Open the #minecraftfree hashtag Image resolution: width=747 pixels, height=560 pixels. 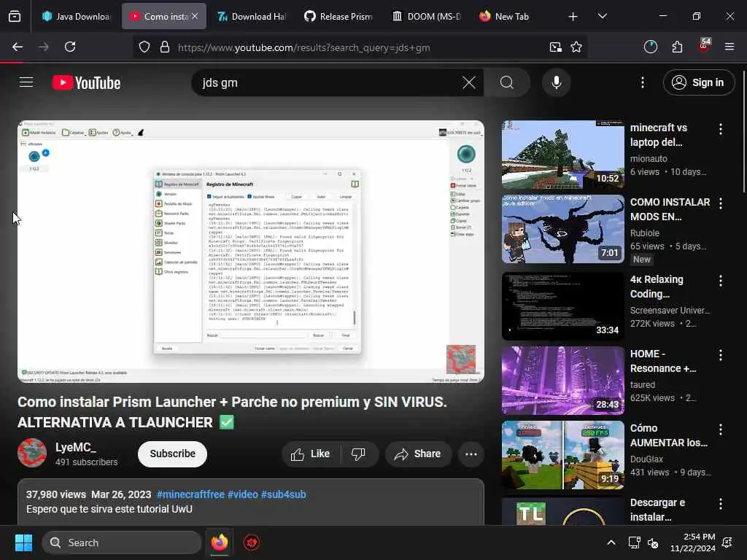[190, 494]
